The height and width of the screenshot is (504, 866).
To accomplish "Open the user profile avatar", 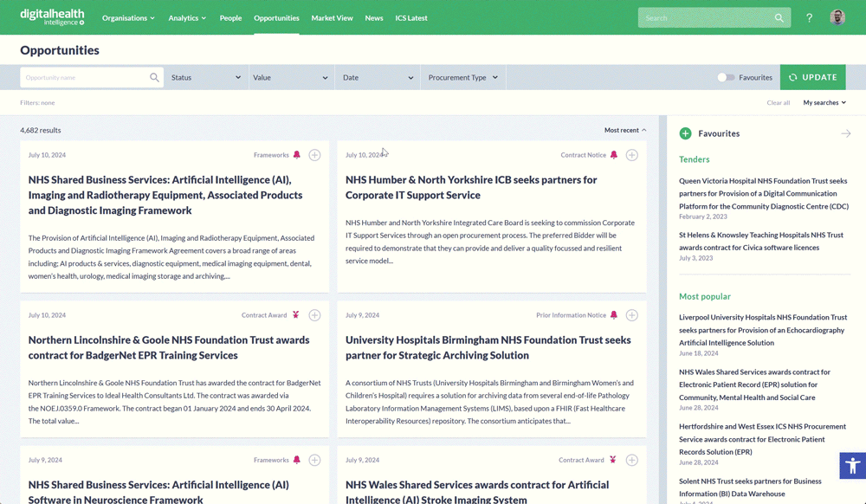I will (x=837, y=17).
